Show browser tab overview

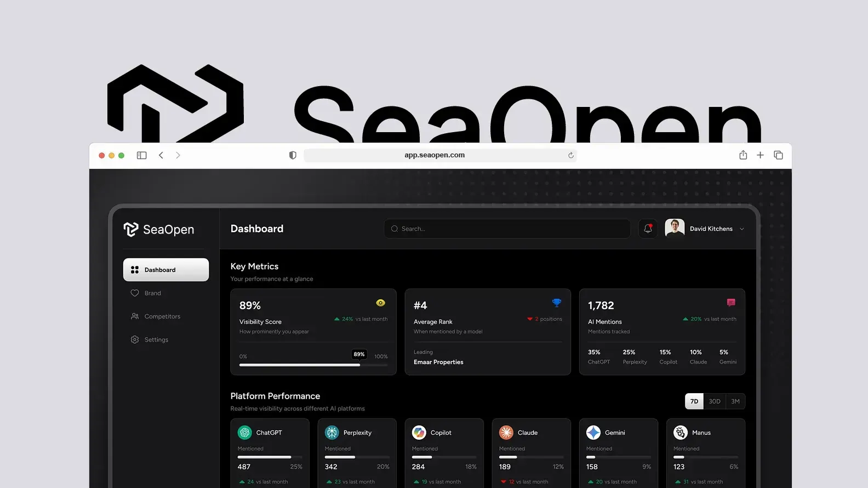tap(778, 155)
